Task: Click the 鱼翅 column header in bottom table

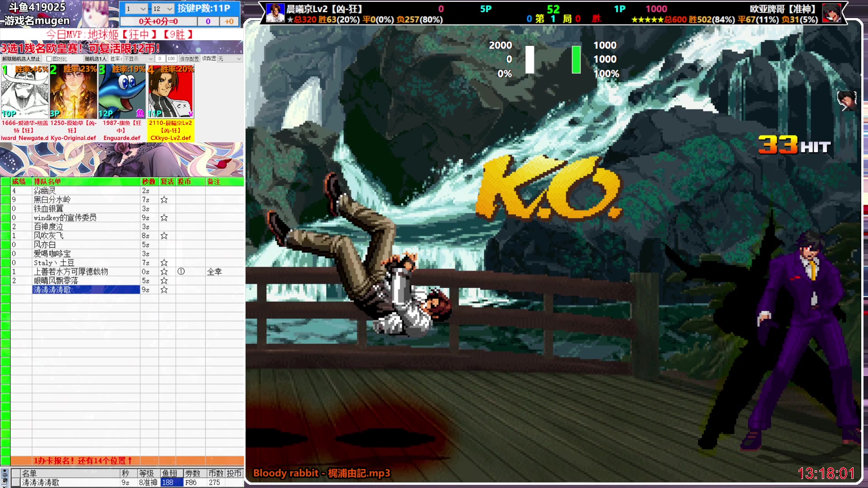Action: (x=171, y=473)
